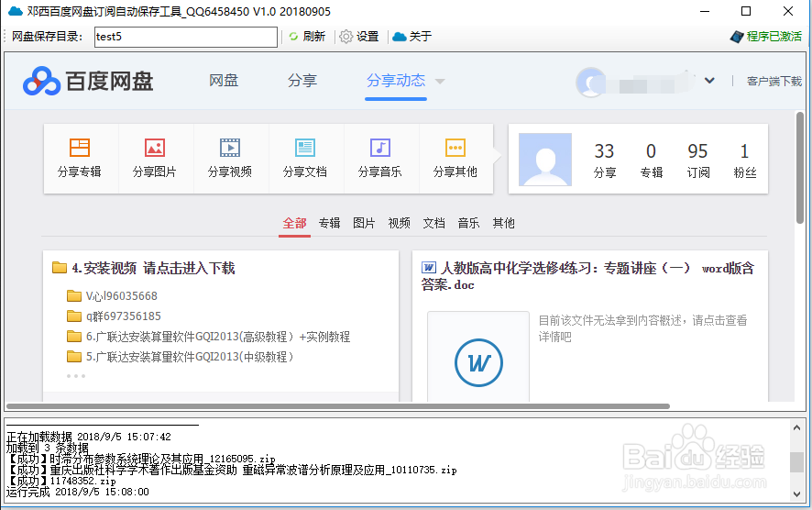Click the large profile avatar picture

tap(545, 160)
